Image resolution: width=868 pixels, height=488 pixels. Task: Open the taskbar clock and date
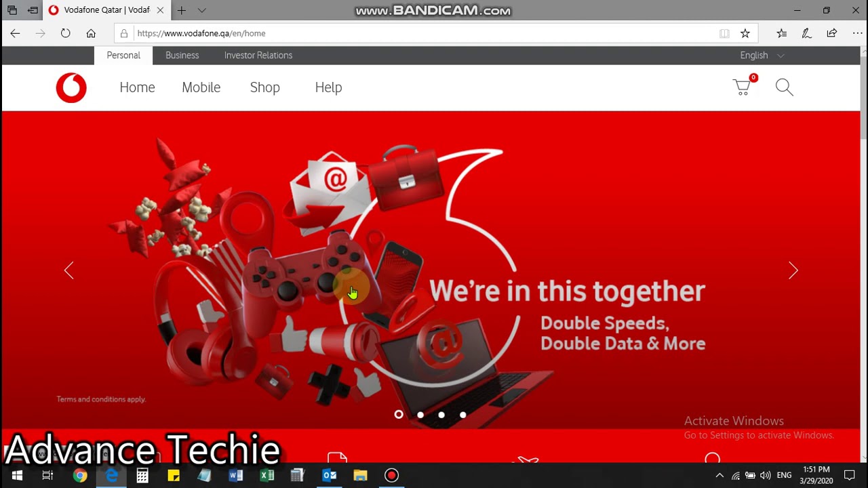(x=816, y=475)
